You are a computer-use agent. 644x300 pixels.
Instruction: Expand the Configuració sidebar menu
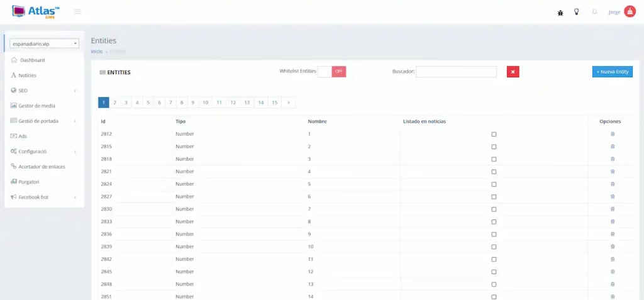click(43, 152)
